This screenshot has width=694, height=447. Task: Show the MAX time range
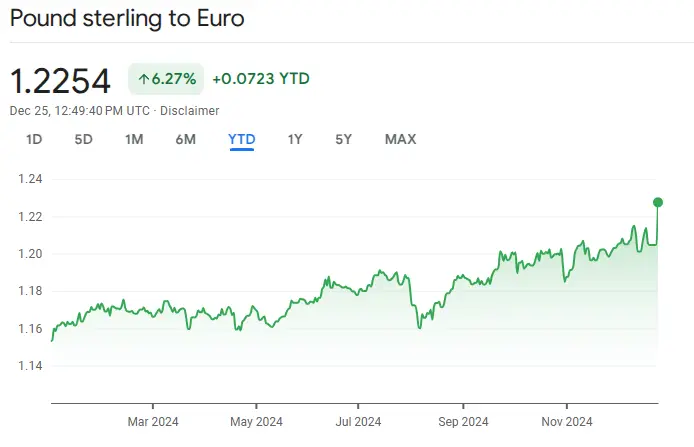(x=400, y=139)
